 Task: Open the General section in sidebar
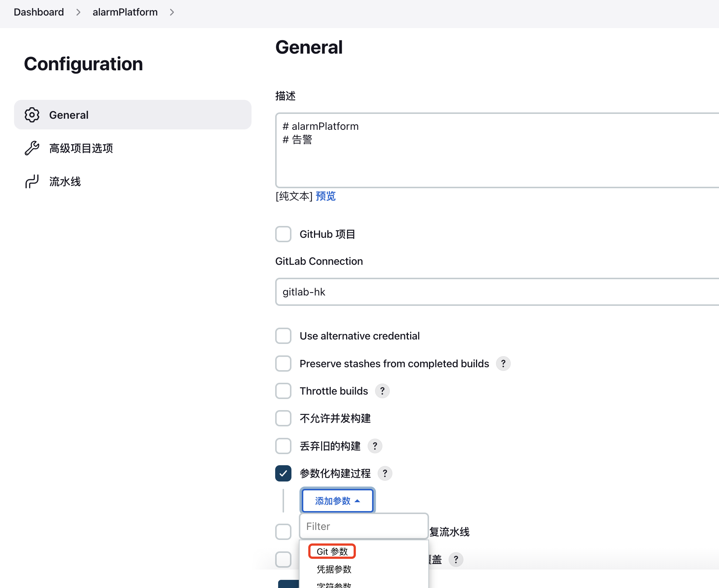pyautogui.click(x=133, y=115)
